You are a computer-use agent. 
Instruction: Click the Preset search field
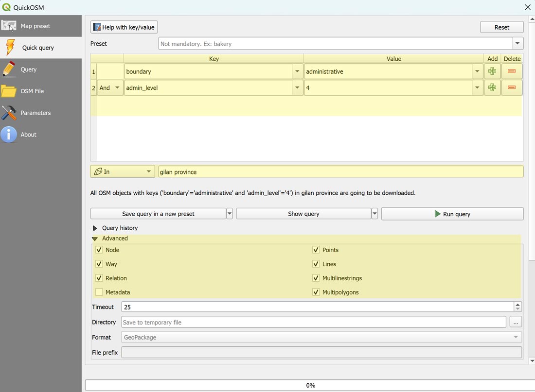point(336,44)
